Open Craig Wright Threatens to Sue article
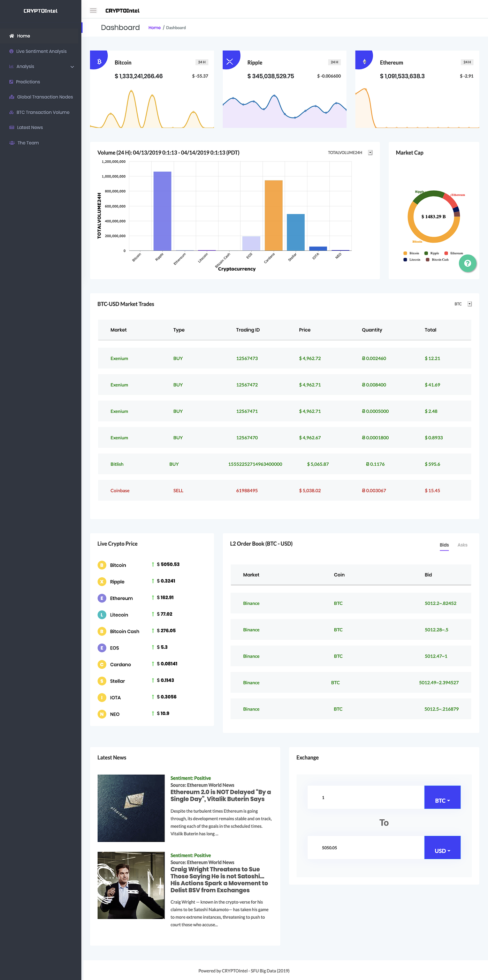488x980 pixels. pos(219,880)
